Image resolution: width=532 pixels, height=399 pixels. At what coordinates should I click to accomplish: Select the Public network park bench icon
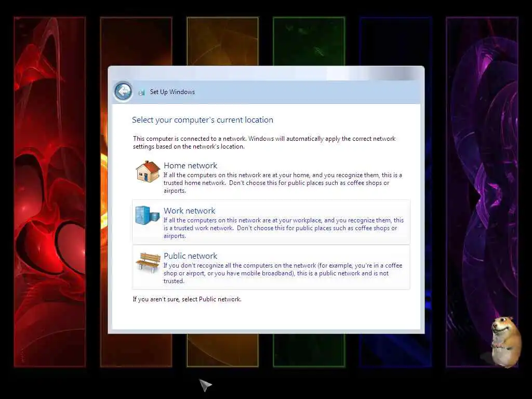[148, 262]
